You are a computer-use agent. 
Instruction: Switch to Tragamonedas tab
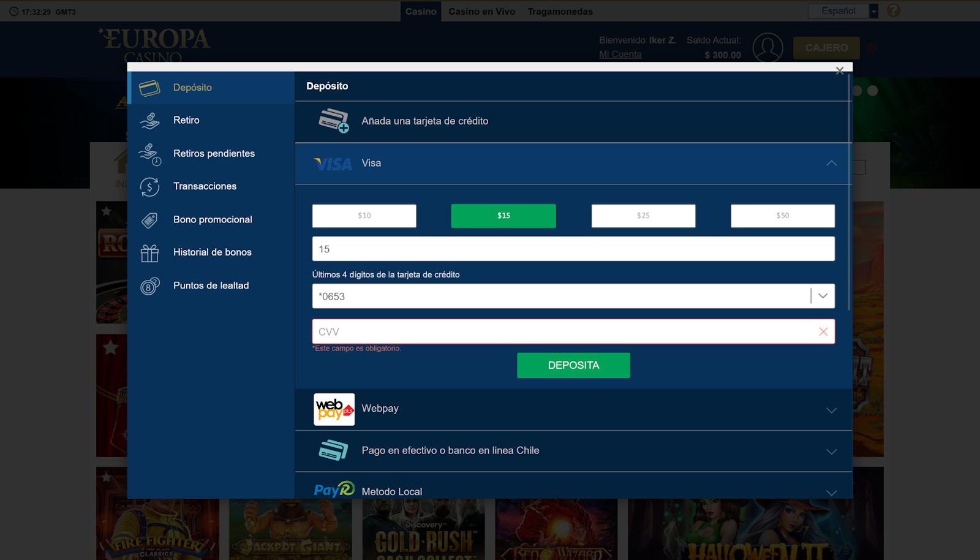[x=560, y=11]
